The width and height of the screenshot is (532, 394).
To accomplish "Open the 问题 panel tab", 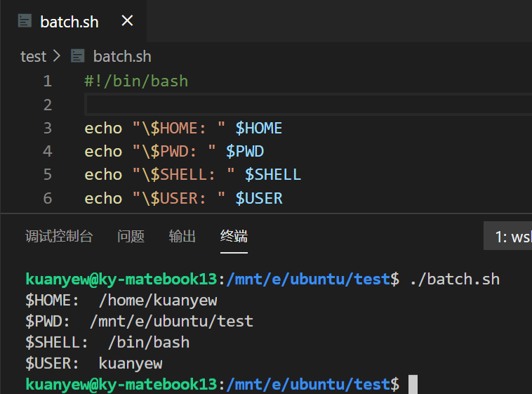I will 131,236.
